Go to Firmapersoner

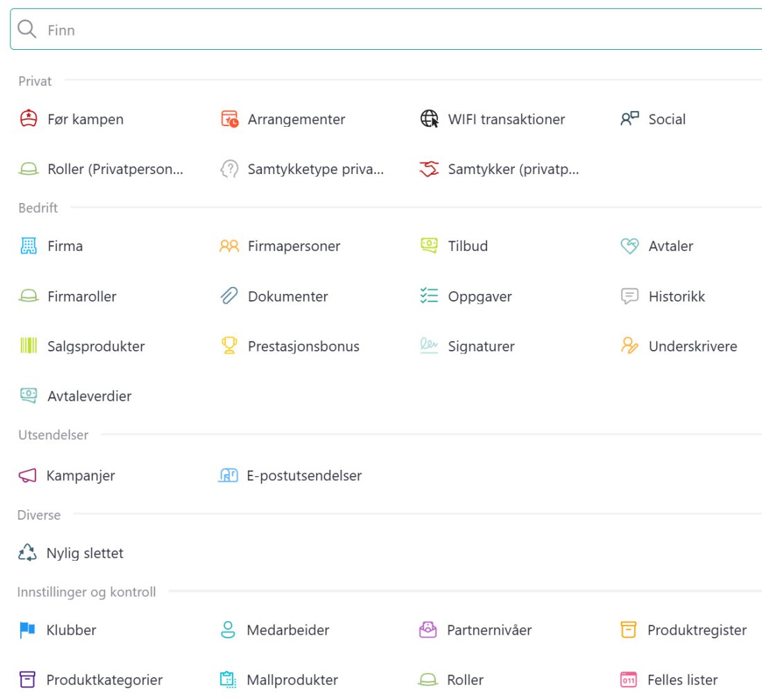[x=279, y=246]
